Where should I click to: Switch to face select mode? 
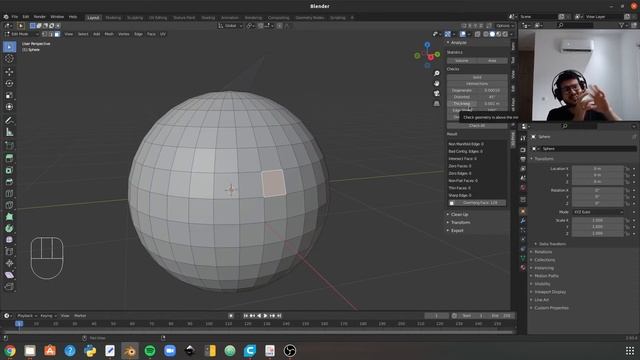pos(57,34)
